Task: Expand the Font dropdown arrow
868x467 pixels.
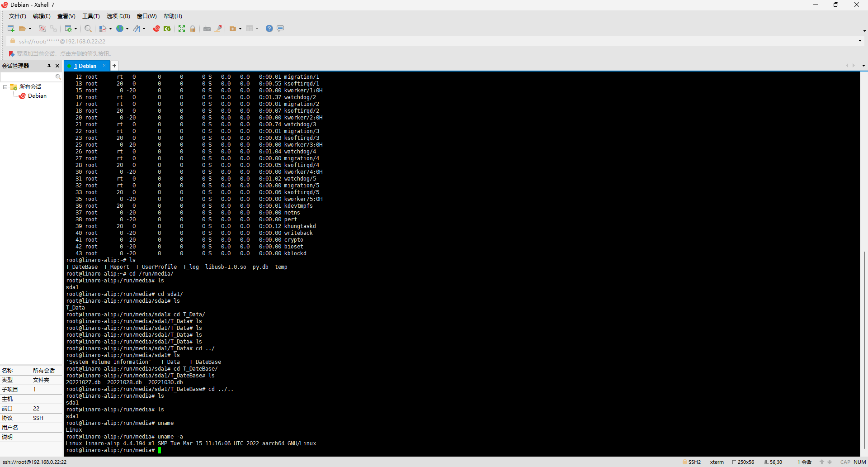Action: click(144, 29)
